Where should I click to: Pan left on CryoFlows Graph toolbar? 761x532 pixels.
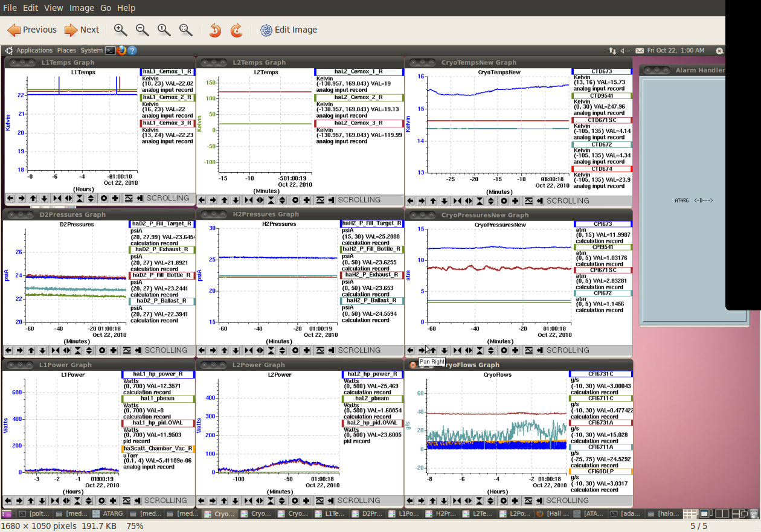410,501
